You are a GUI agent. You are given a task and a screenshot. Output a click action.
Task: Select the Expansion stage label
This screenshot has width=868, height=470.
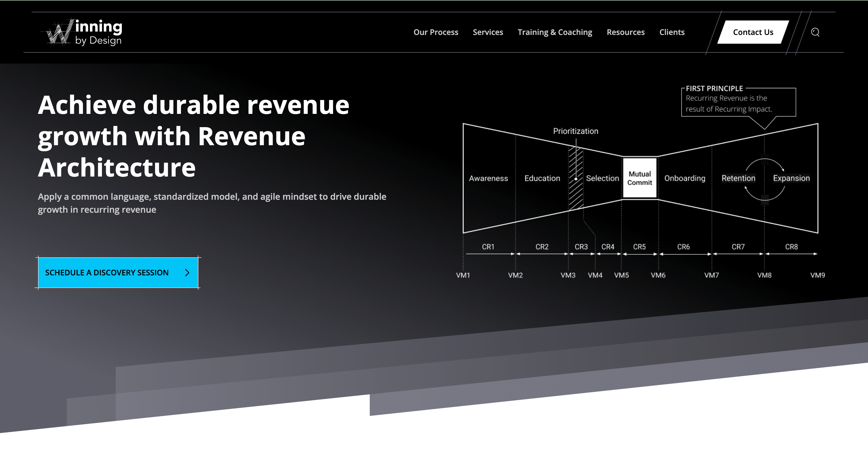791,178
